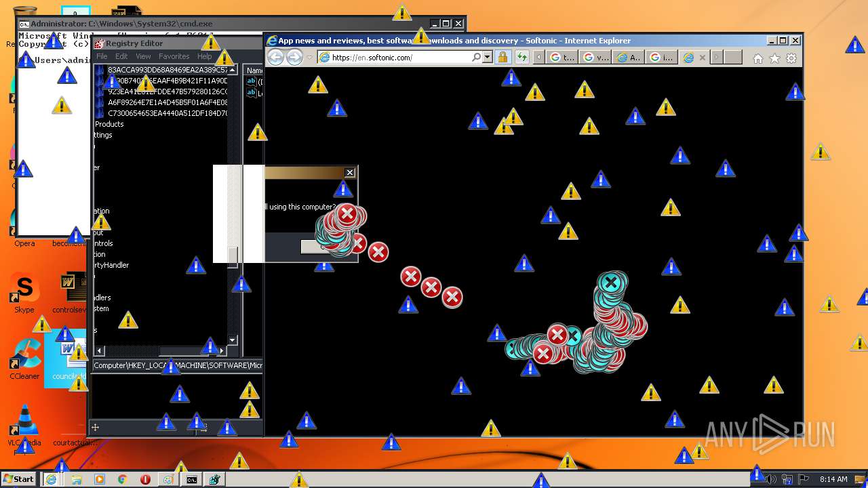The height and width of the screenshot is (488, 868).
Task: Switch to the Google tab "i..."
Action: 662,58
